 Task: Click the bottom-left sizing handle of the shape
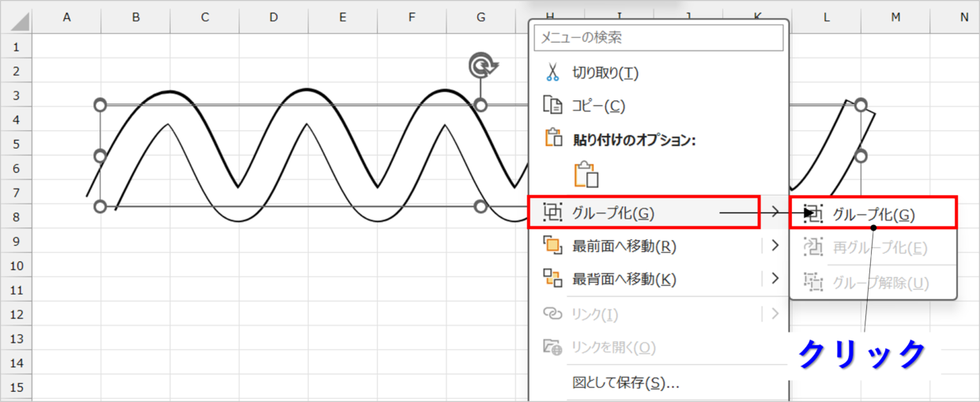[x=100, y=207]
